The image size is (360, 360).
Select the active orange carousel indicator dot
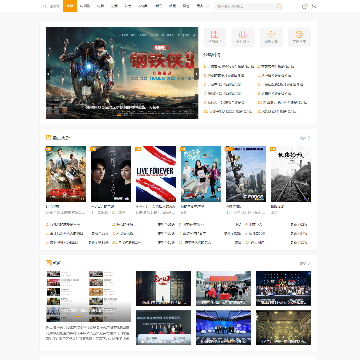[119, 115]
